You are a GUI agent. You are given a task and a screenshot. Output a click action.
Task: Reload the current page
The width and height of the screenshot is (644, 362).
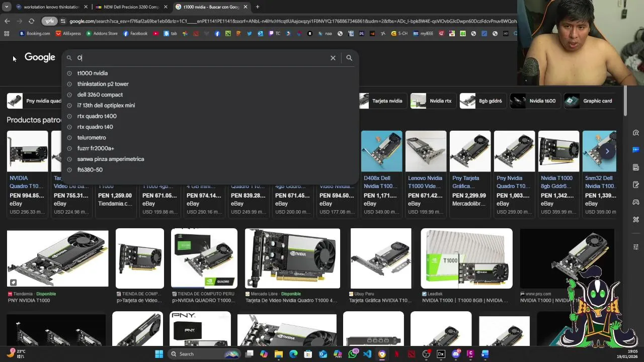tap(31, 21)
